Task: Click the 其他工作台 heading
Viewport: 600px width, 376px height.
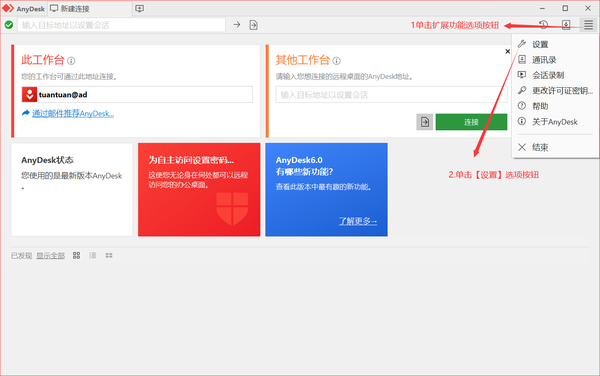Action: (x=303, y=60)
